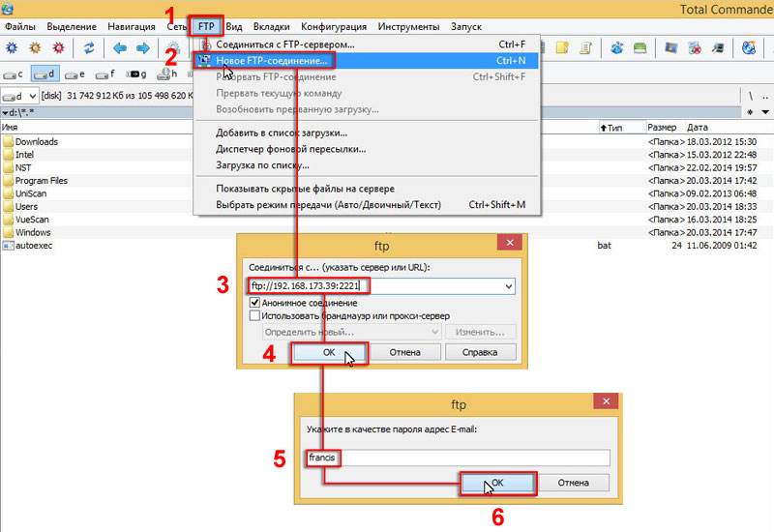The image size is (774, 532).
Task: Open directory history arrow beside d:\*.*
Action: 5,113
